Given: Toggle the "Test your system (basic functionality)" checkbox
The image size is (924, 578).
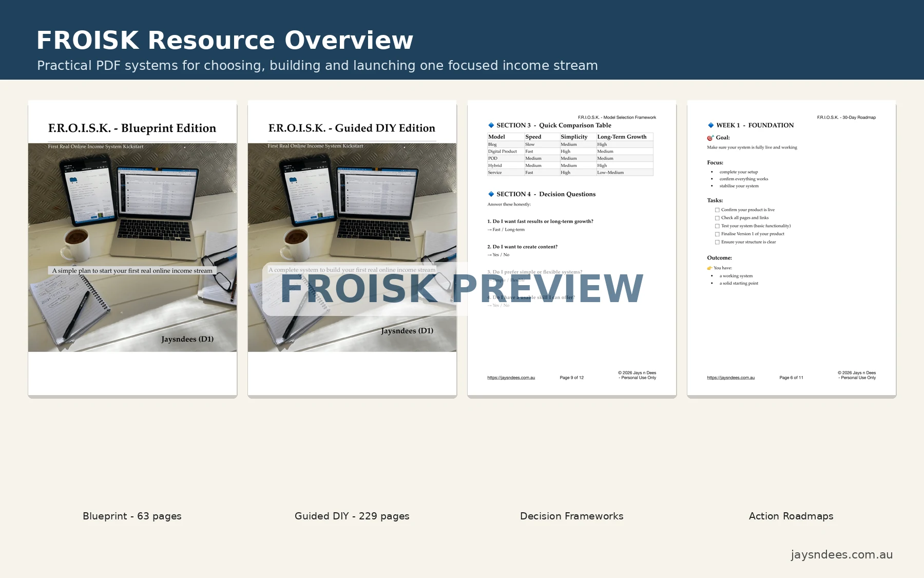Looking at the screenshot, I should point(717,226).
